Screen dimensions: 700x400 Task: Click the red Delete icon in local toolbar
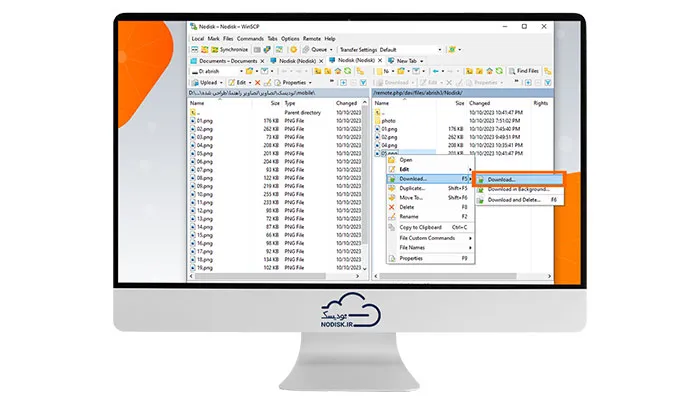tap(258, 83)
